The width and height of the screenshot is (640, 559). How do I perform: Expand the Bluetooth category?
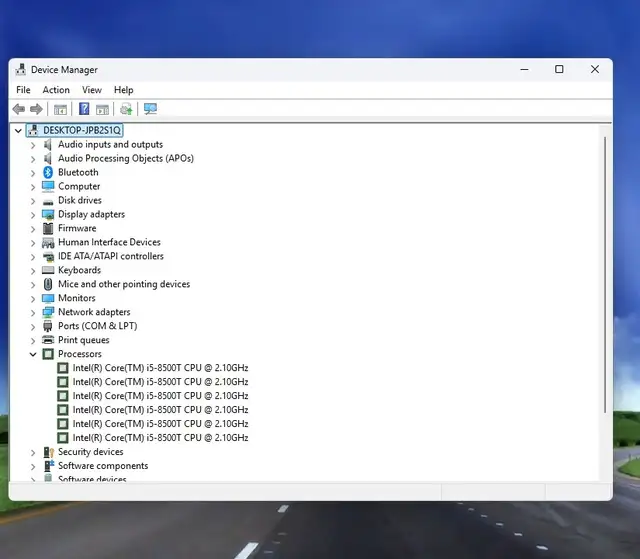(33, 173)
